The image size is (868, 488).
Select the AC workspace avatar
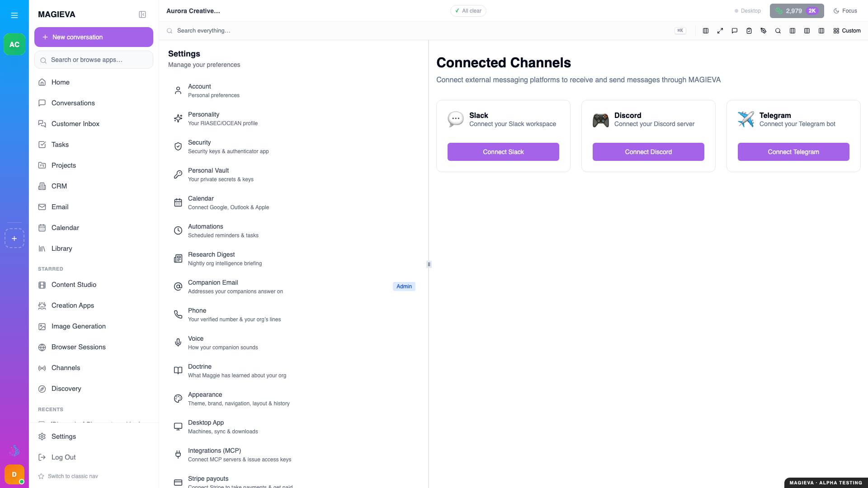[x=14, y=44]
